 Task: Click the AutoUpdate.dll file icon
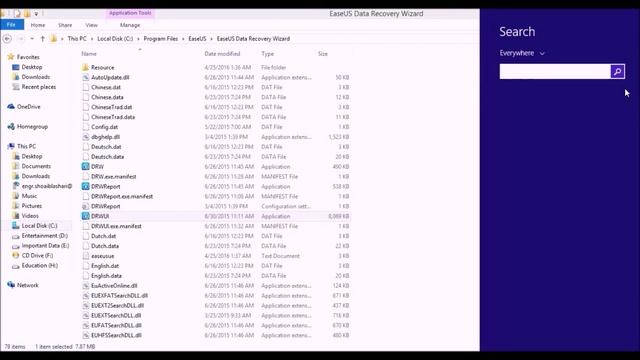click(85, 77)
